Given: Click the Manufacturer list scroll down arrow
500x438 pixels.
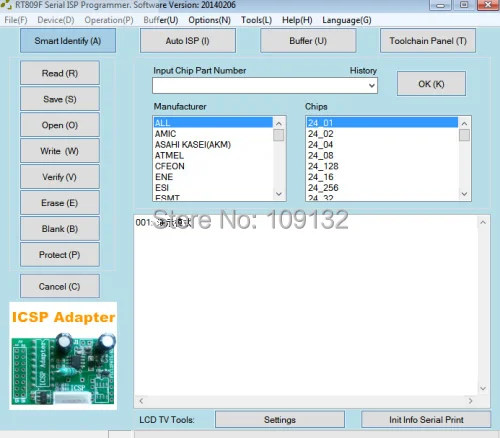Looking at the screenshot, I should coord(279,194).
